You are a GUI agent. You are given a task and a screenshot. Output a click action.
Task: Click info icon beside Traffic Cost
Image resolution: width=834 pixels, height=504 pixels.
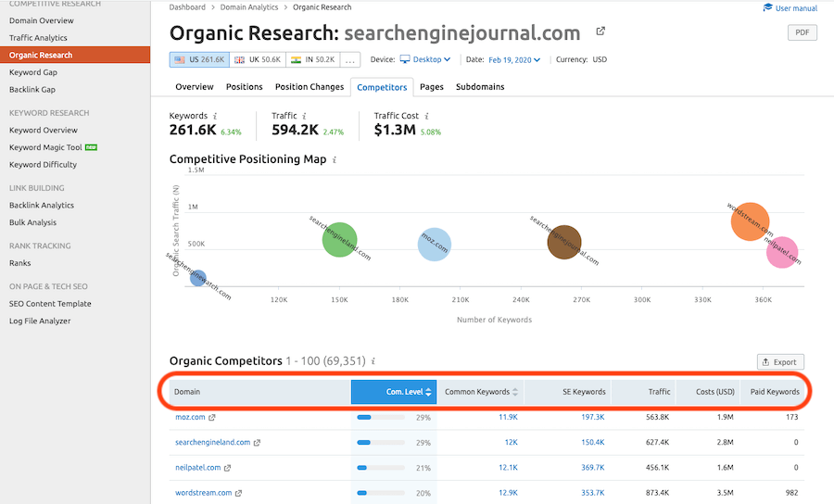click(426, 117)
